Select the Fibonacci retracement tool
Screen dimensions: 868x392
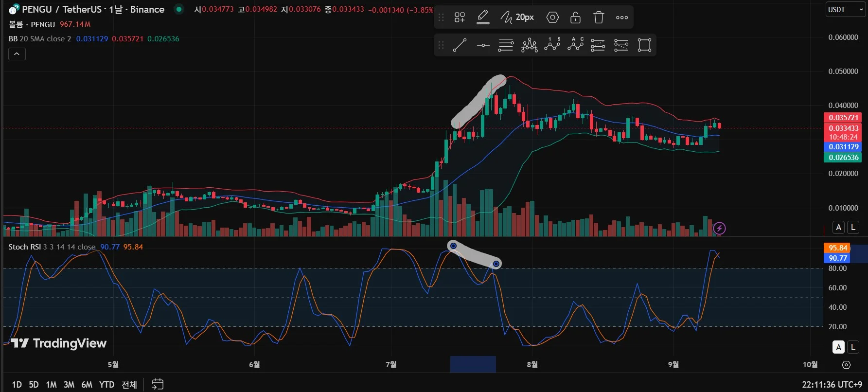point(506,45)
